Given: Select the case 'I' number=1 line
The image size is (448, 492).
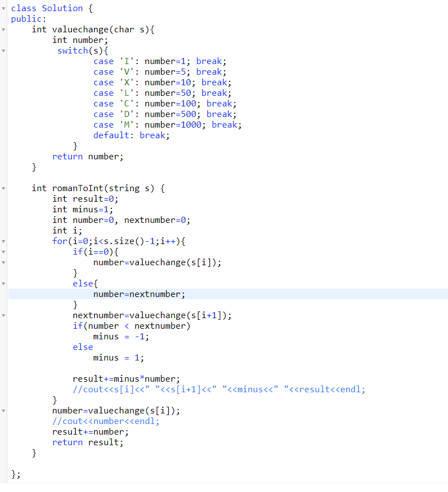Looking at the screenshot, I should 160,61.
